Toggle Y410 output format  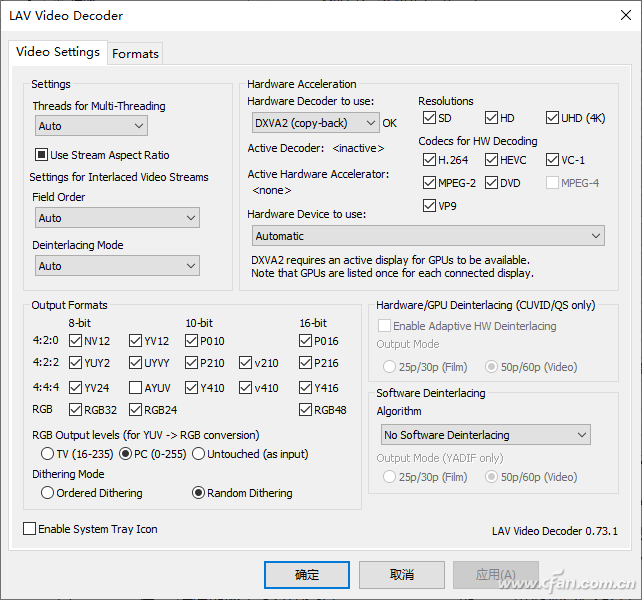point(191,387)
